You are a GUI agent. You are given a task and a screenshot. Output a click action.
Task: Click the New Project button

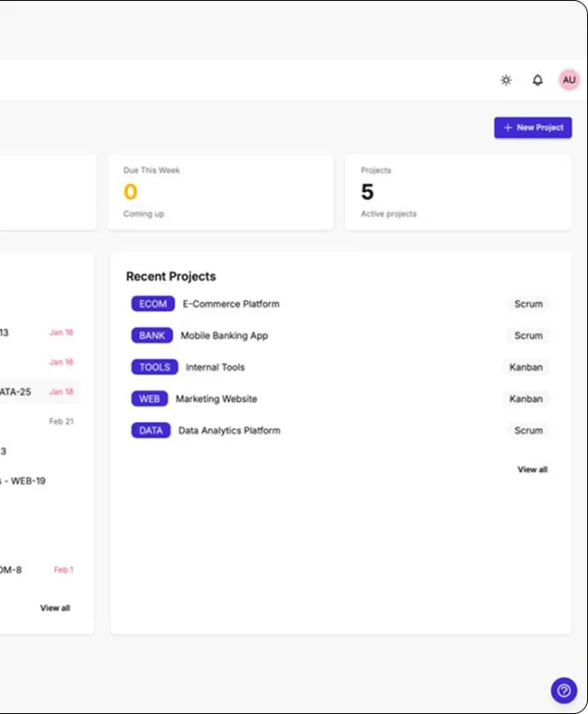(x=532, y=128)
